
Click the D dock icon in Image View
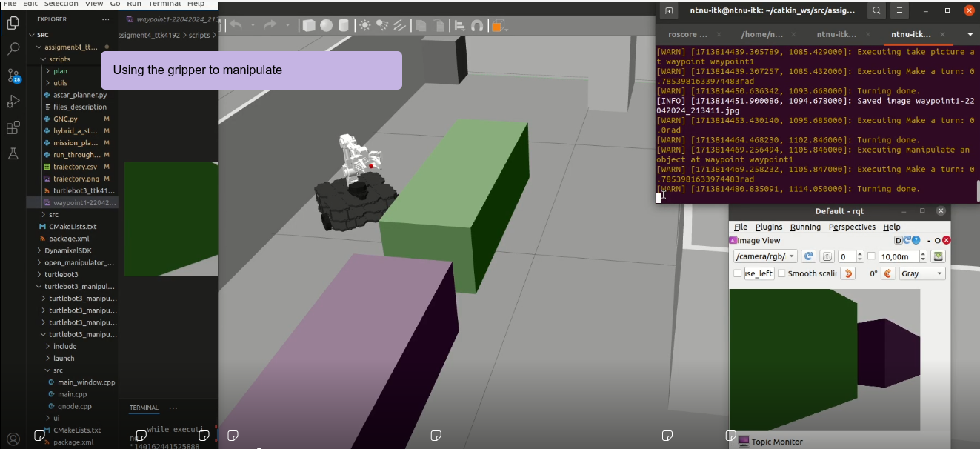point(899,240)
